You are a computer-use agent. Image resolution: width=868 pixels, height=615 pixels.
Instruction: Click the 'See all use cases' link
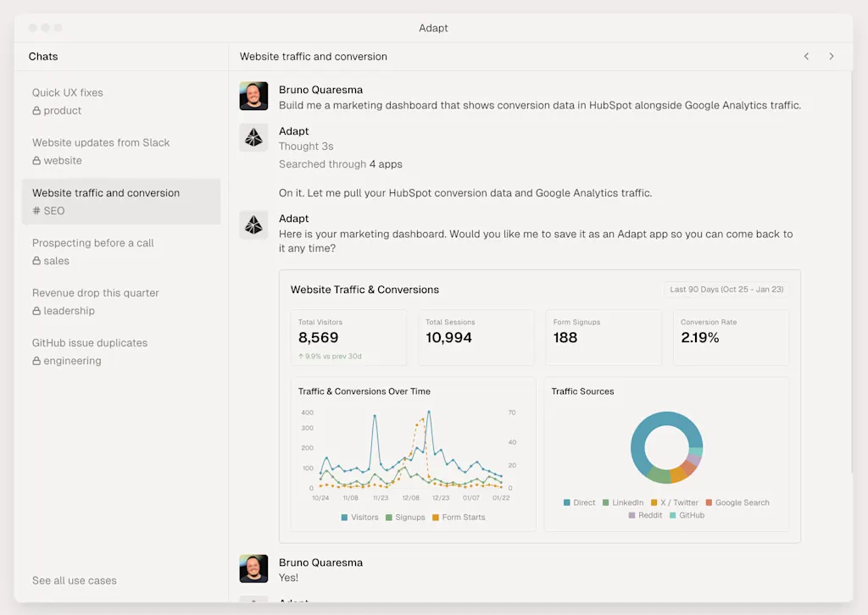(x=75, y=580)
